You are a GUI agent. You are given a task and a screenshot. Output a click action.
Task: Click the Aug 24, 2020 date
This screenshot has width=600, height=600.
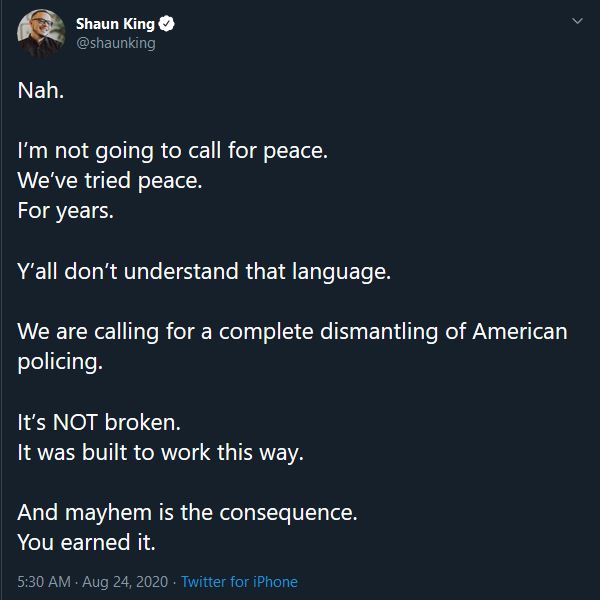(x=125, y=582)
